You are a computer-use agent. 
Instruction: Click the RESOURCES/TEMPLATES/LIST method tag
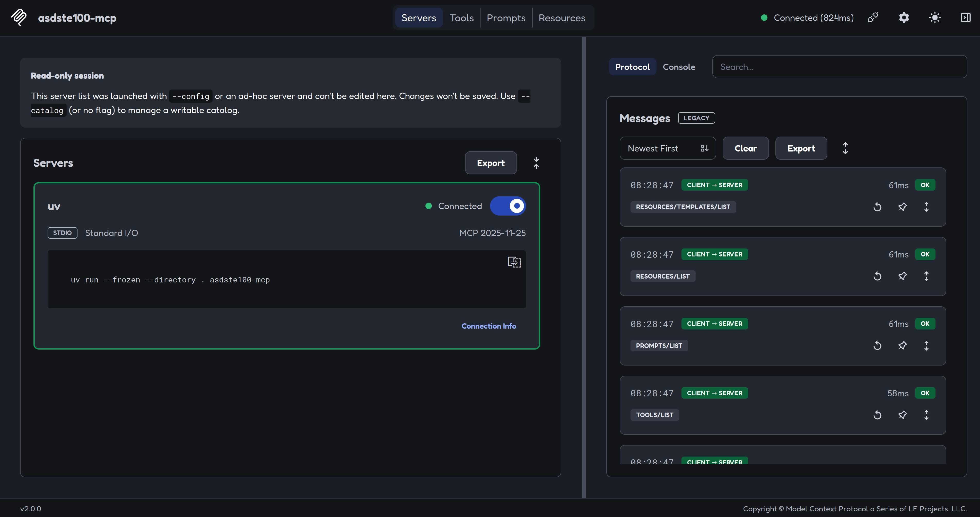click(683, 207)
